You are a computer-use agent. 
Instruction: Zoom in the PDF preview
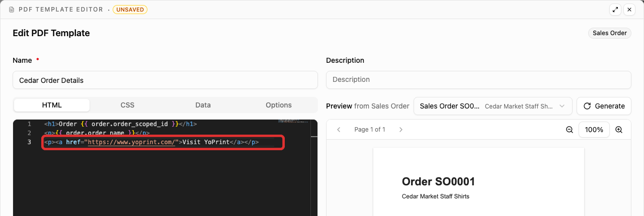click(619, 130)
